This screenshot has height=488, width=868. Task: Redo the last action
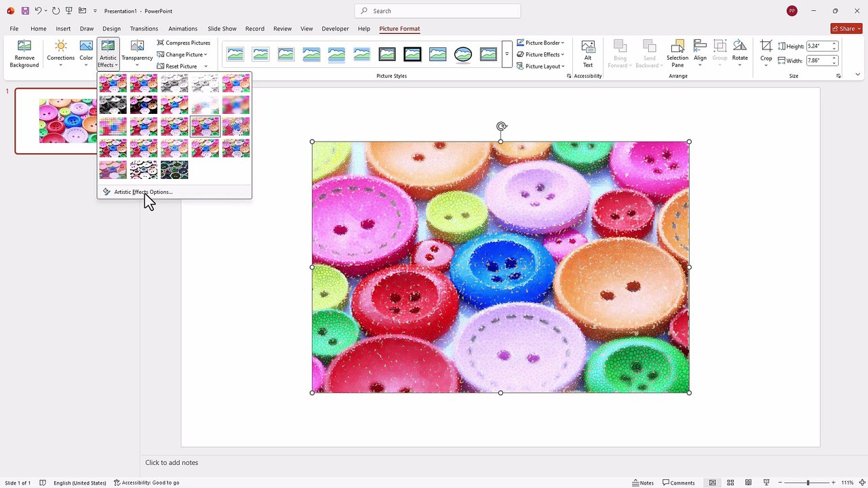click(56, 11)
